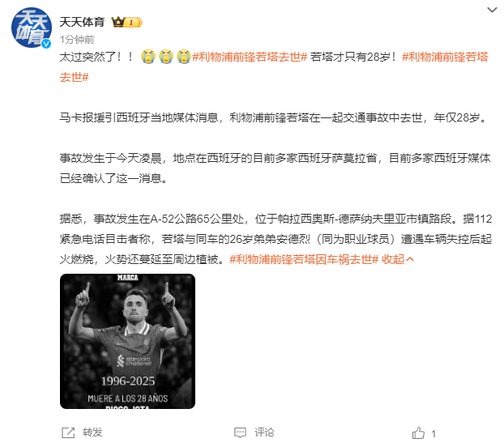
Task: Open hashtag 利物浦前锋若塔因车祸去世
Action: [x=304, y=259]
